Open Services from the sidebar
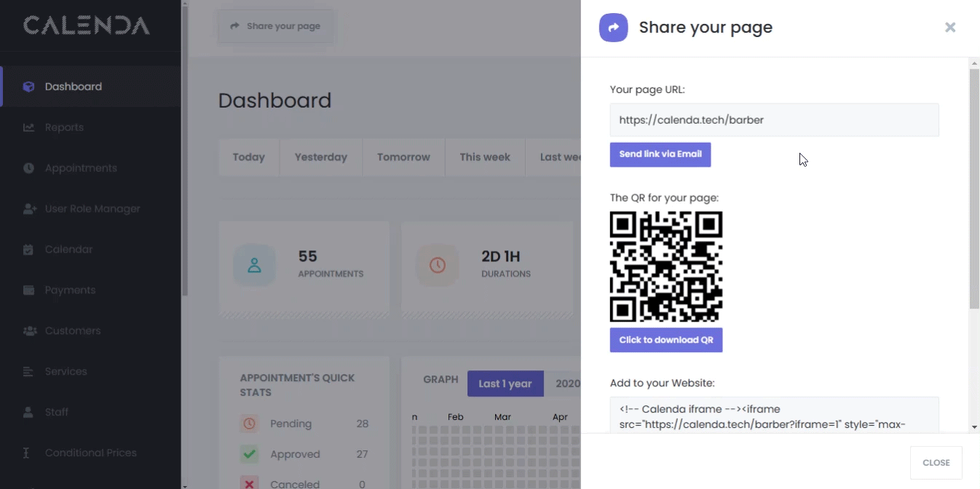 click(x=66, y=372)
